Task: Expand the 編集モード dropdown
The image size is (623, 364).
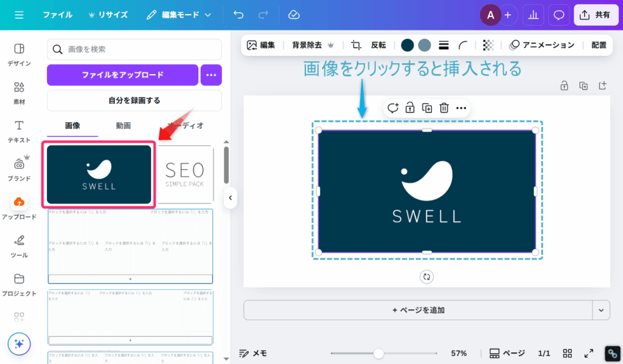Action: point(179,15)
